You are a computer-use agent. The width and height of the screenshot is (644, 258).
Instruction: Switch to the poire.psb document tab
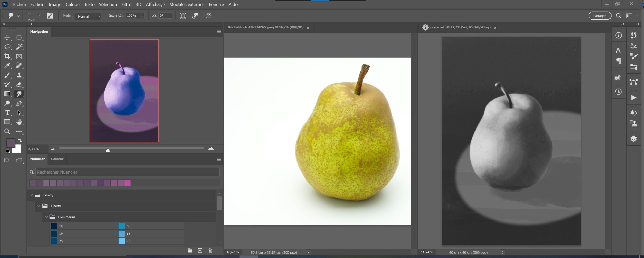[x=460, y=27]
